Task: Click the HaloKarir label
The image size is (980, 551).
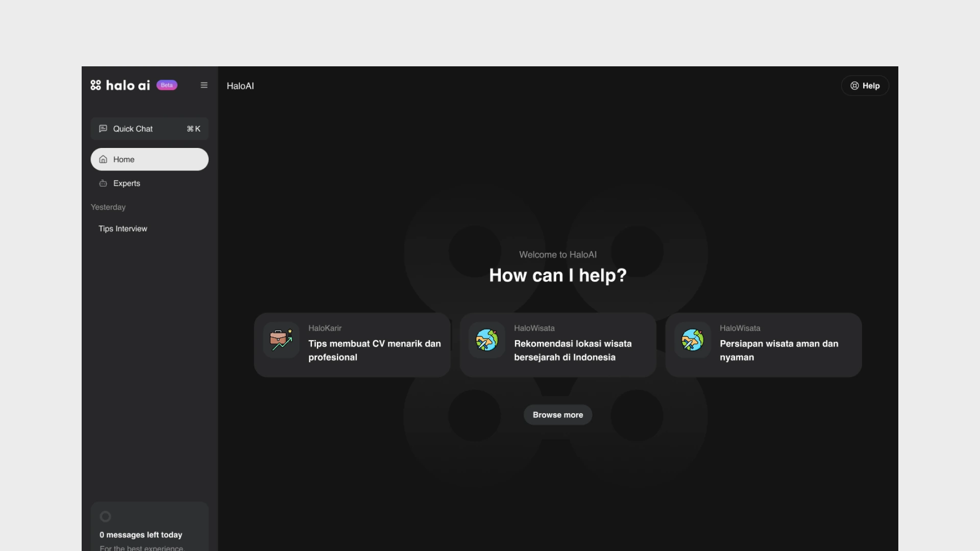Action: (325, 328)
